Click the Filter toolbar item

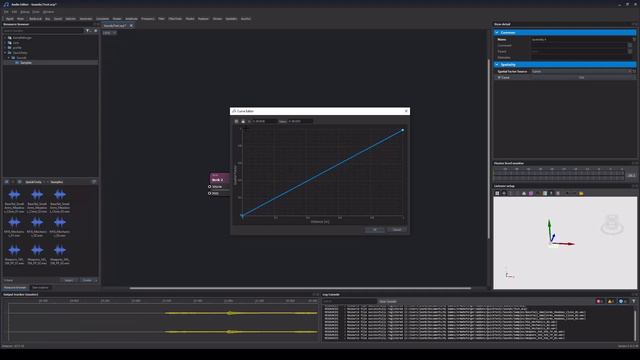(161, 19)
